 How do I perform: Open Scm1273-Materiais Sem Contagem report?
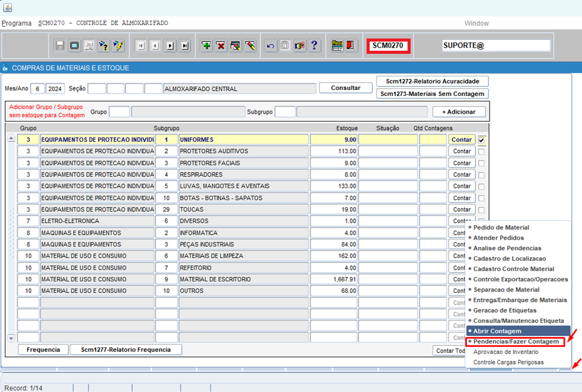tap(433, 94)
